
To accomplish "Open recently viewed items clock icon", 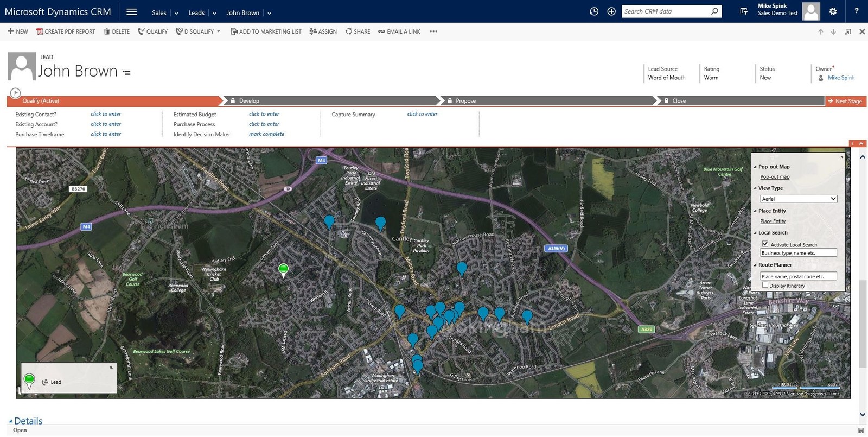I will click(x=594, y=11).
